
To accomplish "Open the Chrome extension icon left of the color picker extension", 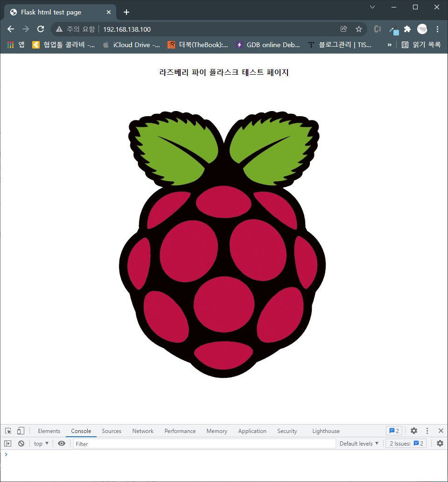I will point(377,29).
